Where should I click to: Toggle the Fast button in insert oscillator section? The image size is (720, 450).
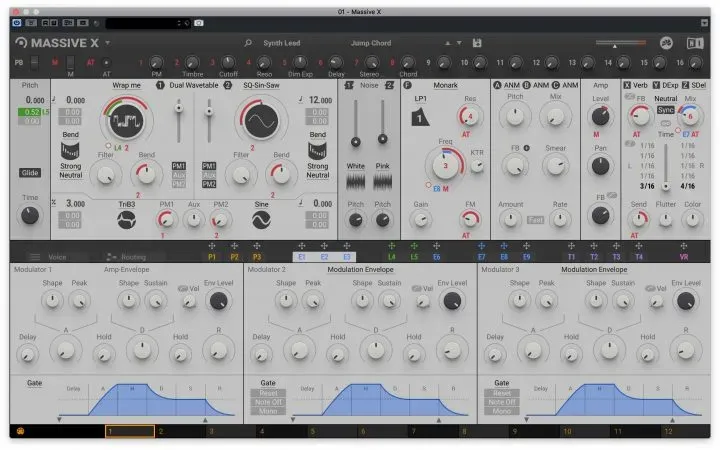(x=535, y=220)
